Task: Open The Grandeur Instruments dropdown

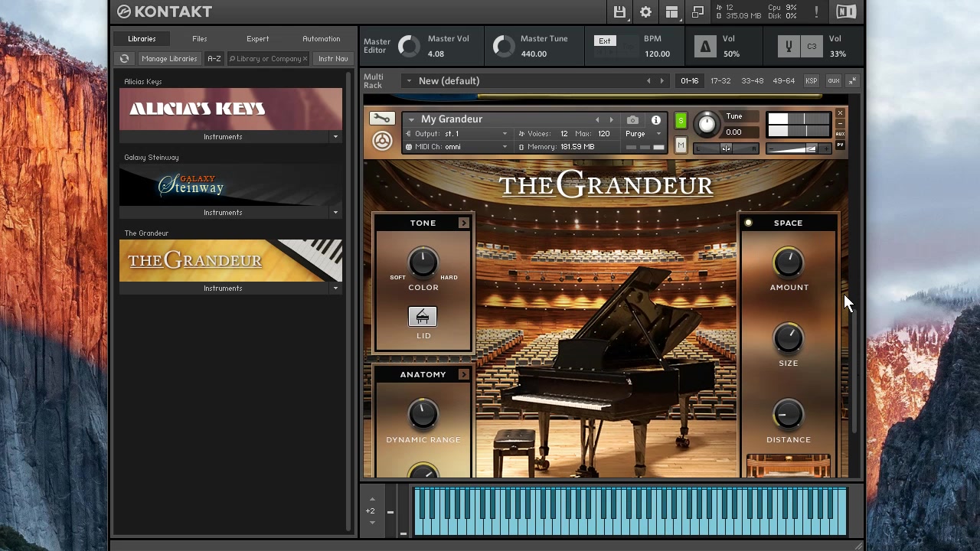Action: click(x=335, y=288)
